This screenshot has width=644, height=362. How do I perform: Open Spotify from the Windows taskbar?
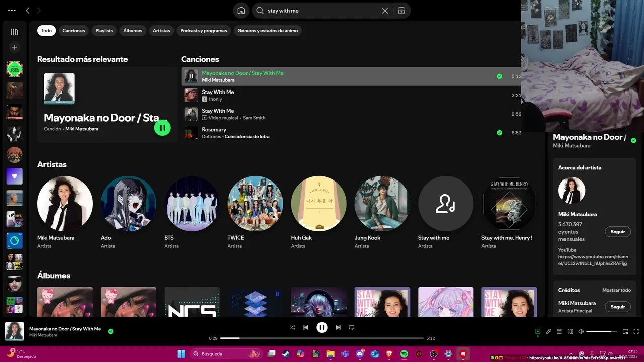click(x=404, y=354)
